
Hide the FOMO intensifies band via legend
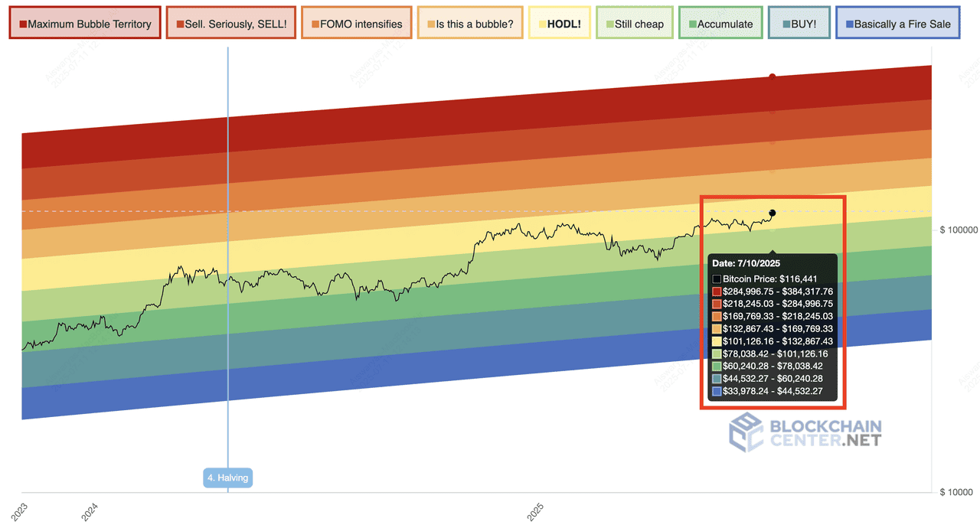coord(356,24)
